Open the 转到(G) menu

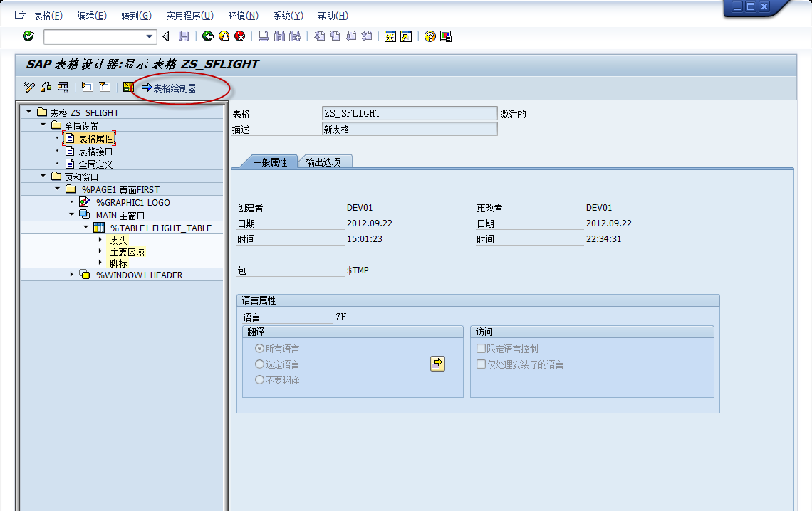click(136, 16)
